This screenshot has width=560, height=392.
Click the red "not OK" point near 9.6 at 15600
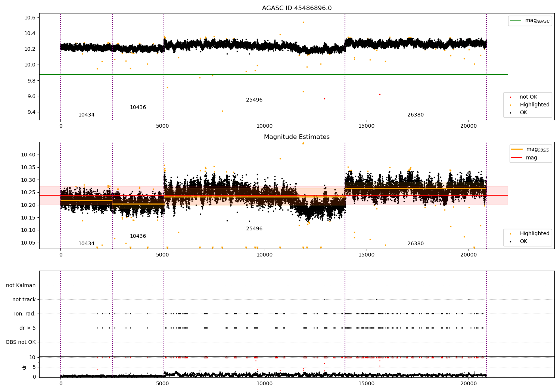point(380,94)
